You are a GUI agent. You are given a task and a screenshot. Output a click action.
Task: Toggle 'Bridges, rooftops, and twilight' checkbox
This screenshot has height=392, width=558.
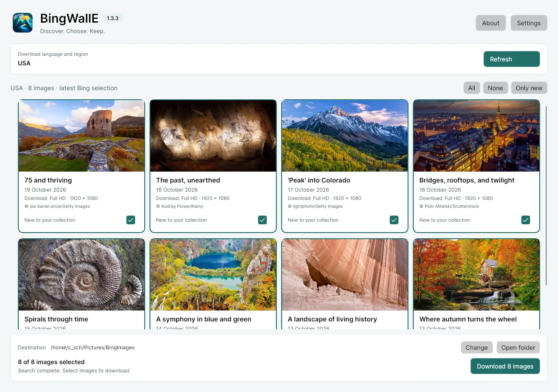tap(526, 220)
